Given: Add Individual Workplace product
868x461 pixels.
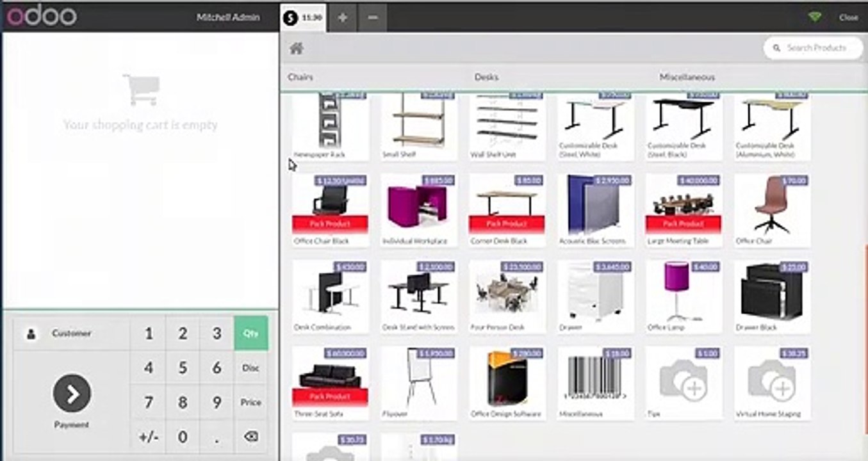Looking at the screenshot, I should [419, 211].
